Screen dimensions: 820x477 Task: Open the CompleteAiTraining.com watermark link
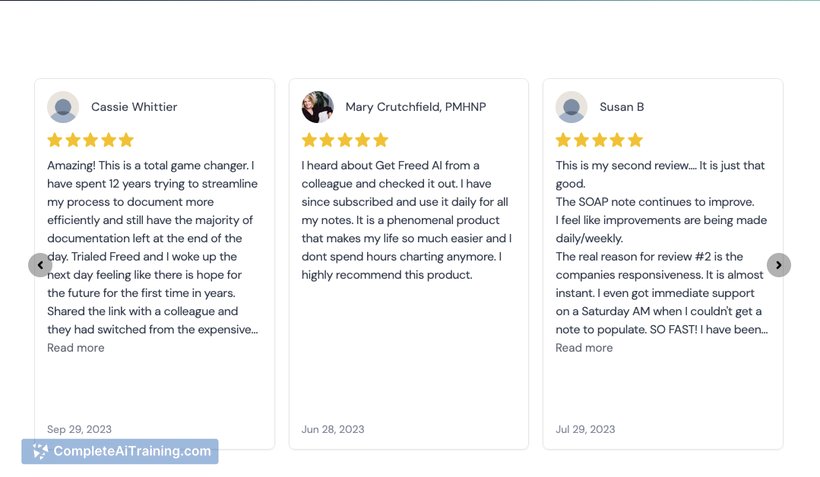[x=120, y=451]
